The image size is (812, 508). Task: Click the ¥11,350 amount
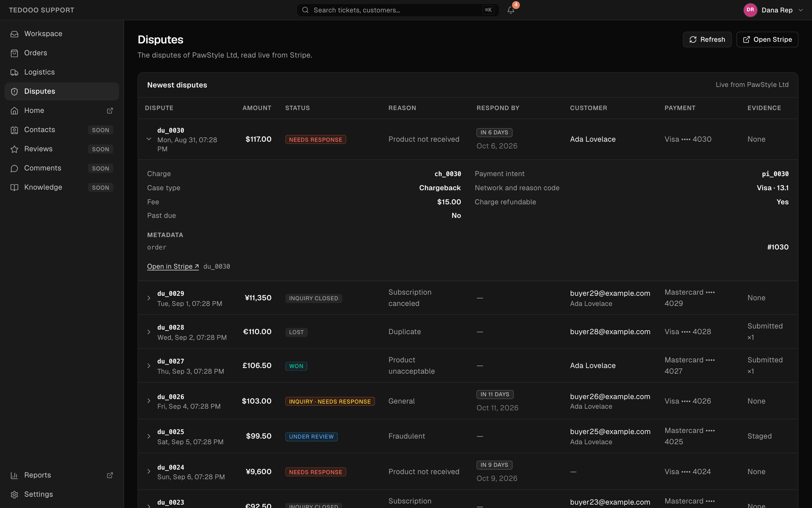tap(258, 298)
